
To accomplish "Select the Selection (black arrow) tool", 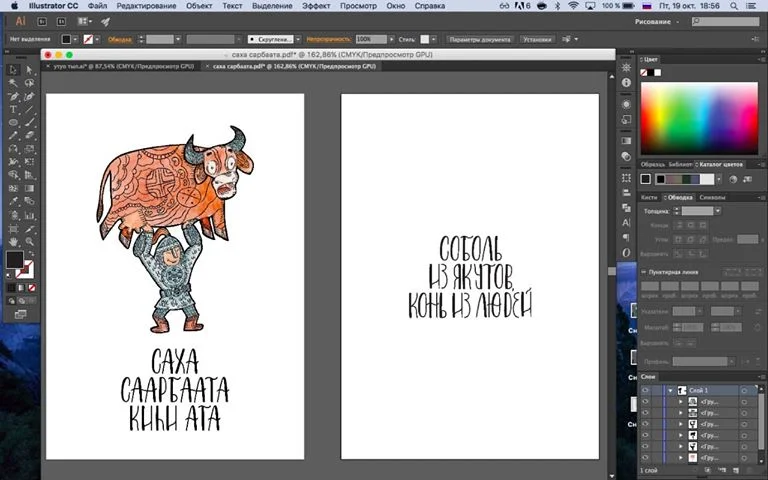I will click(13, 70).
